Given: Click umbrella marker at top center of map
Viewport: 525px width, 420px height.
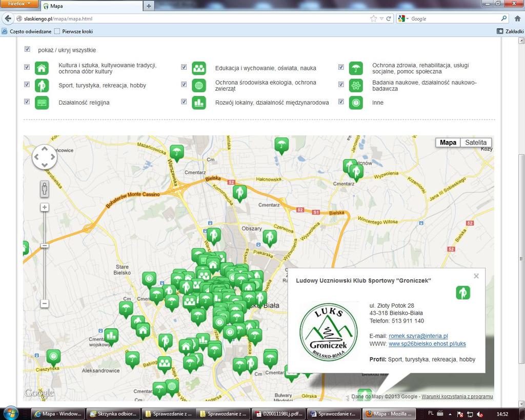Looking at the screenshot, I should coord(281,145).
